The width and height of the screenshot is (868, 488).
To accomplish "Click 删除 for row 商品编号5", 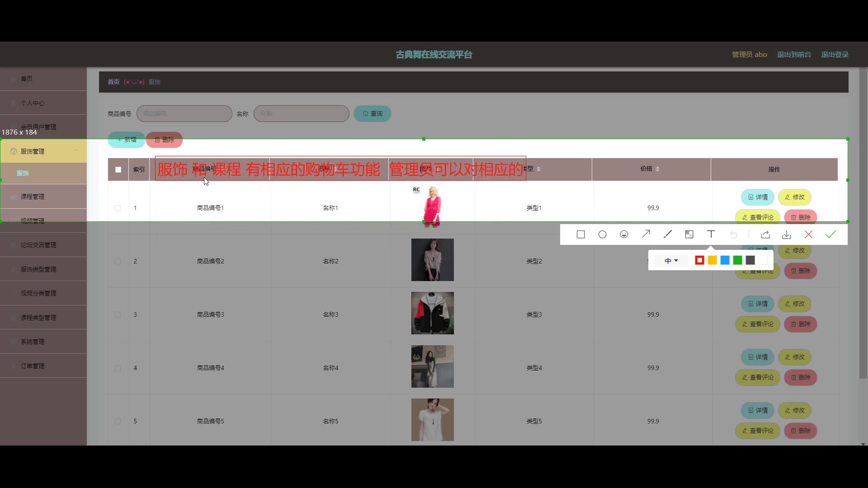I will point(801,431).
